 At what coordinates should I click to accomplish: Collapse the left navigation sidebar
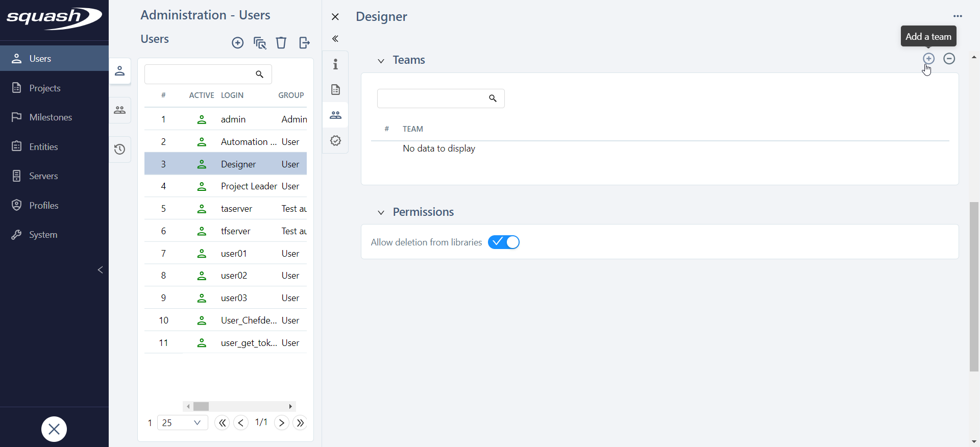click(x=100, y=270)
